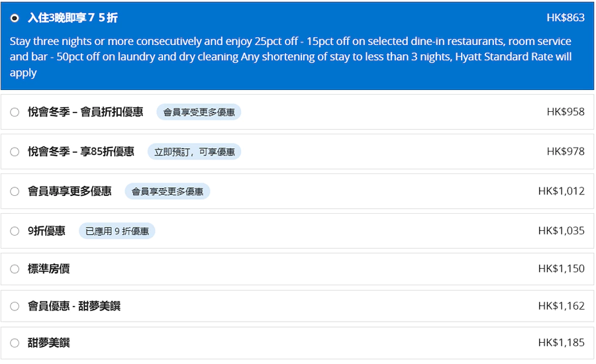Click the HK$863 price

click(565, 18)
